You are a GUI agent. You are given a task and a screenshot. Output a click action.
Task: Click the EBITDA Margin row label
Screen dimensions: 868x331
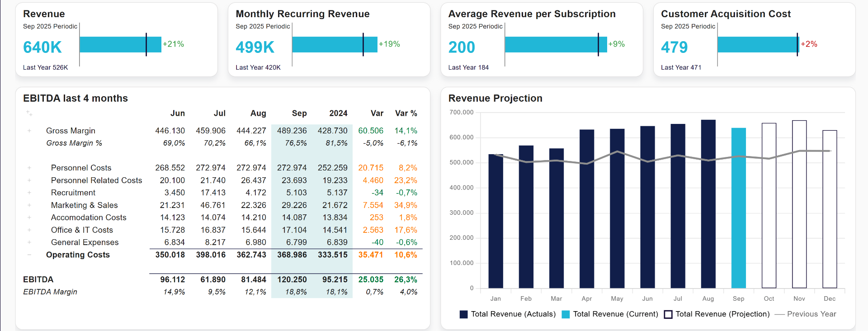[50, 292]
